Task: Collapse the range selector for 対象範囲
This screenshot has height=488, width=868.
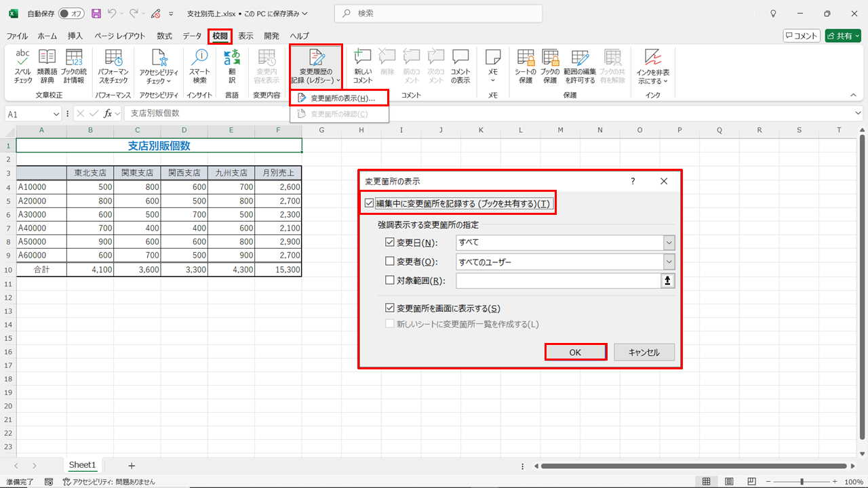Action: (668, 281)
